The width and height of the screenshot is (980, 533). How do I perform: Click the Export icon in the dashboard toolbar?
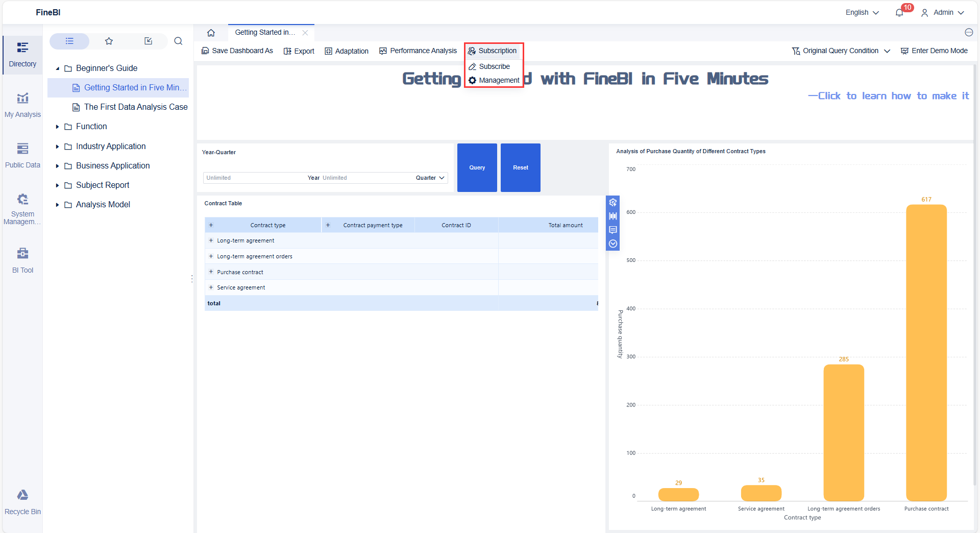299,51
